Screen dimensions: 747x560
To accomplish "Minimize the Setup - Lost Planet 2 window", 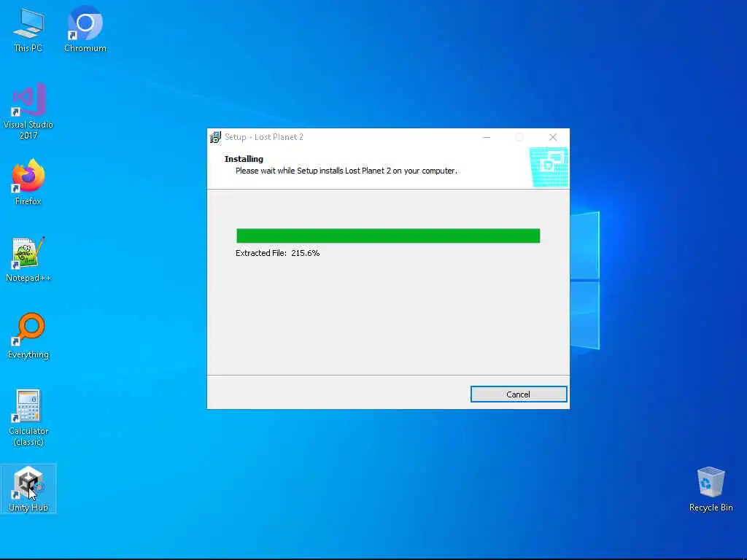I will [487, 137].
